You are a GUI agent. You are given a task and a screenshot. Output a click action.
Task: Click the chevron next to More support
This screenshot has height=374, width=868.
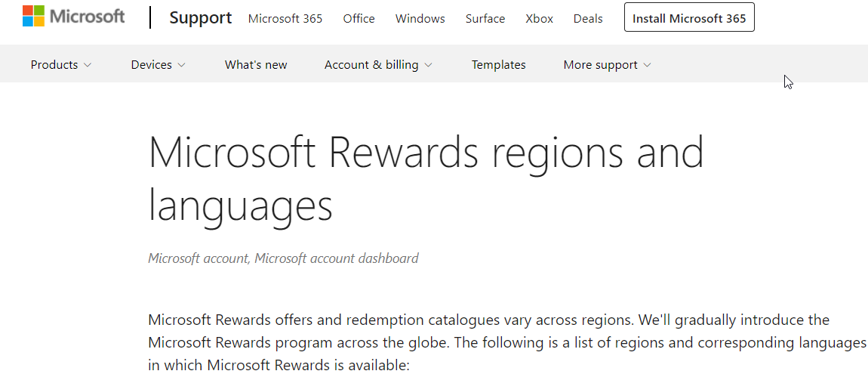tap(647, 66)
